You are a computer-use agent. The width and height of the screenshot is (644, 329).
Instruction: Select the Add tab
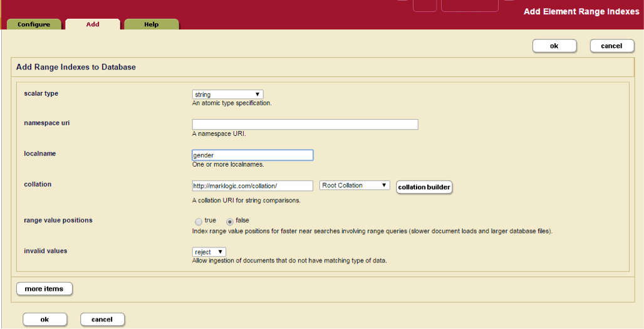93,24
